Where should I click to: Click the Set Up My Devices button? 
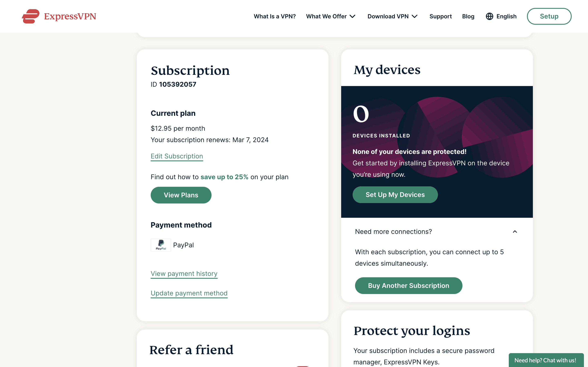pyautogui.click(x=395, y=195)
